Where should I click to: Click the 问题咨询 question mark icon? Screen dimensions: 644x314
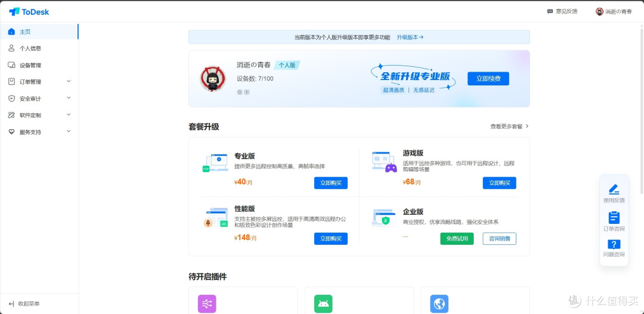(x=614, y=245)
